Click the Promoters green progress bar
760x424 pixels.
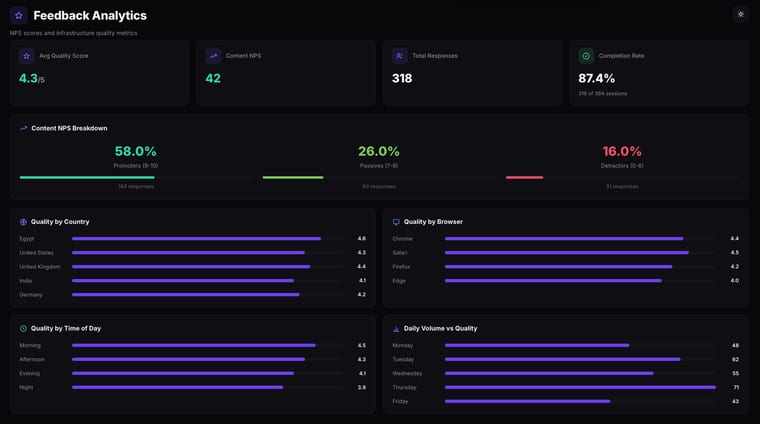pyautogui.click(x=87, y=177)
